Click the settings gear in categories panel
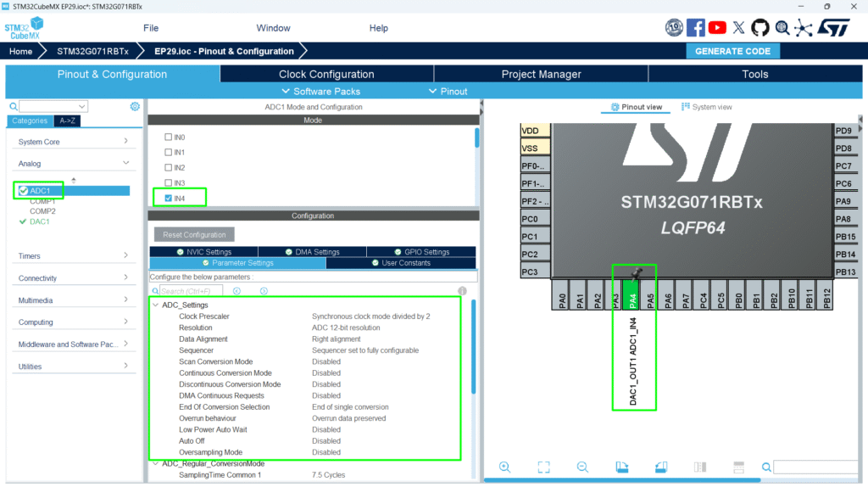The image size is (868, 487). tap(135, 107)
